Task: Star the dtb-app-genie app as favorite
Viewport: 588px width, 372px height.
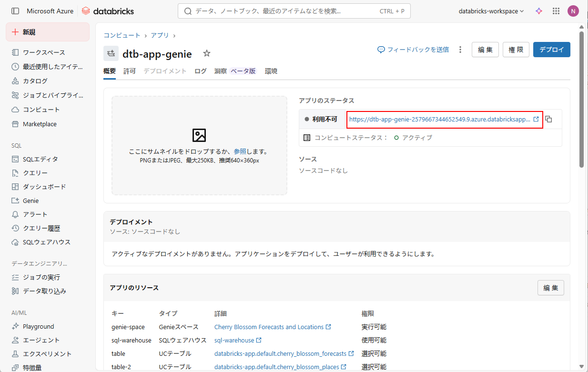Action: (206, 53)
